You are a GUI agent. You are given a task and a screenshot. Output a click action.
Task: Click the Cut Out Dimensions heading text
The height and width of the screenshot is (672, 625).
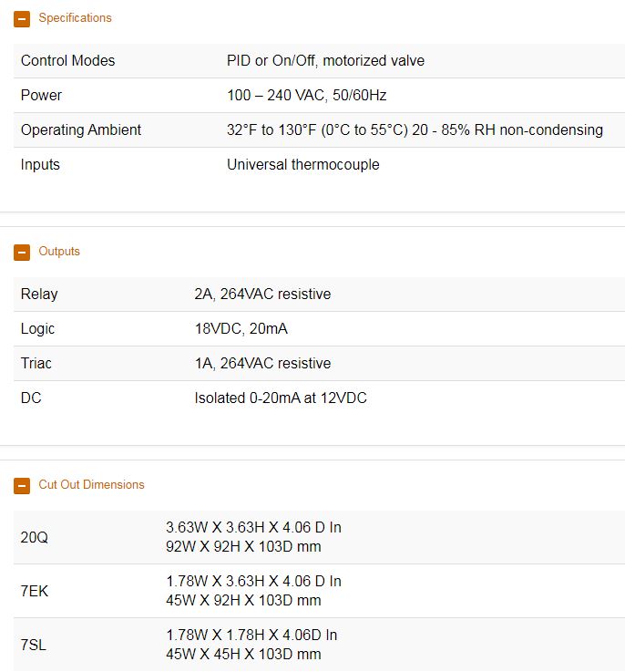pos(91,485)
